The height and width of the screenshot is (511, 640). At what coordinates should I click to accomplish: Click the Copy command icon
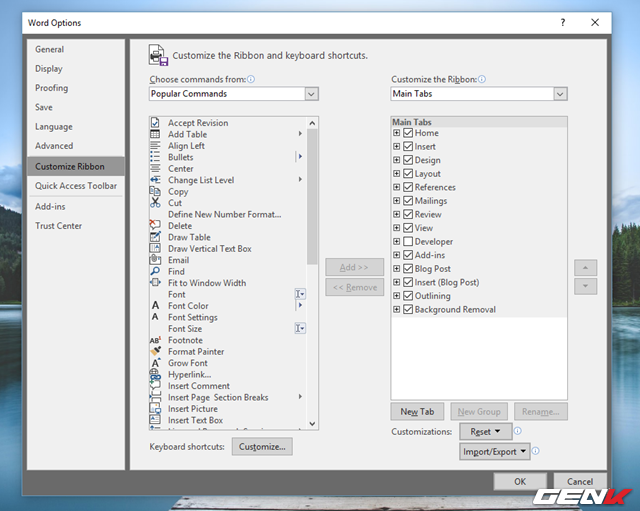click(x=155, y=191)
